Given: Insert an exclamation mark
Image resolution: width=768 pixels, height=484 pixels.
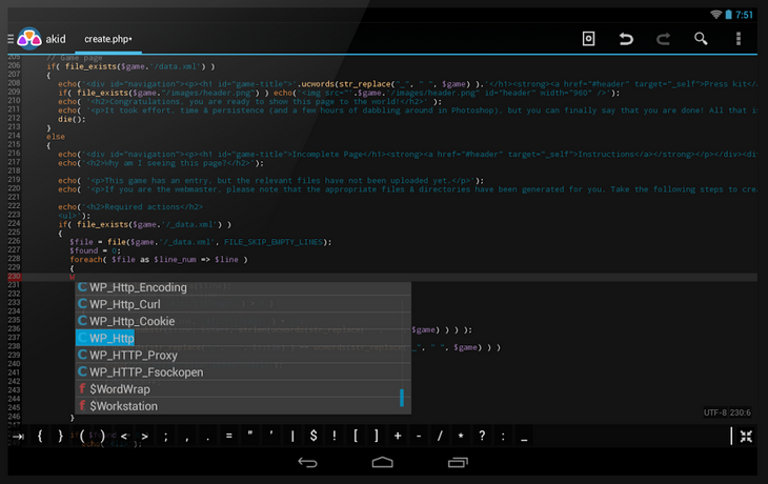Looking at the screenshot, I should coord(335,436).
